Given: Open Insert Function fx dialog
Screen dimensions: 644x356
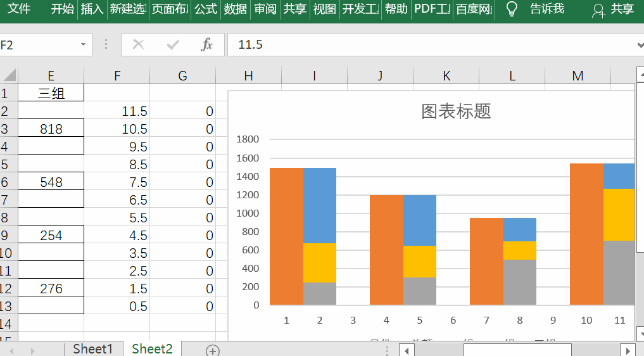Looking at the screenshot, I should [x=206, y=44].
